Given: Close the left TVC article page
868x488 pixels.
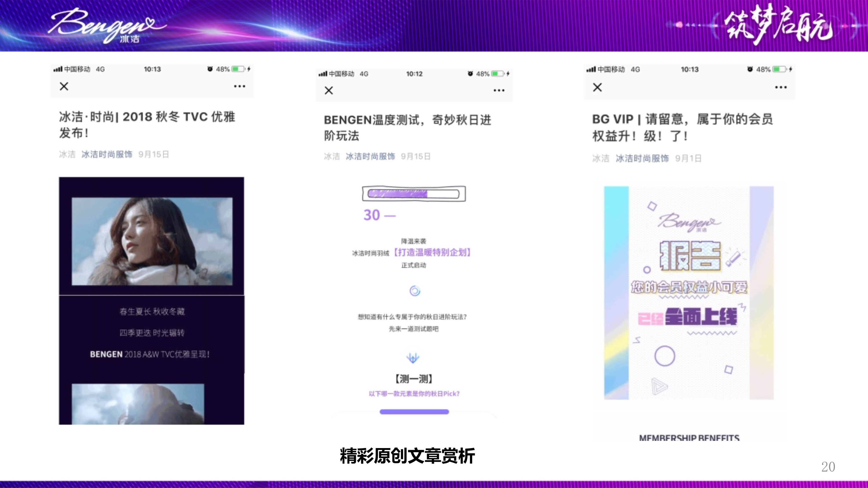Looking at the screenshot, I should coord(64,86).
